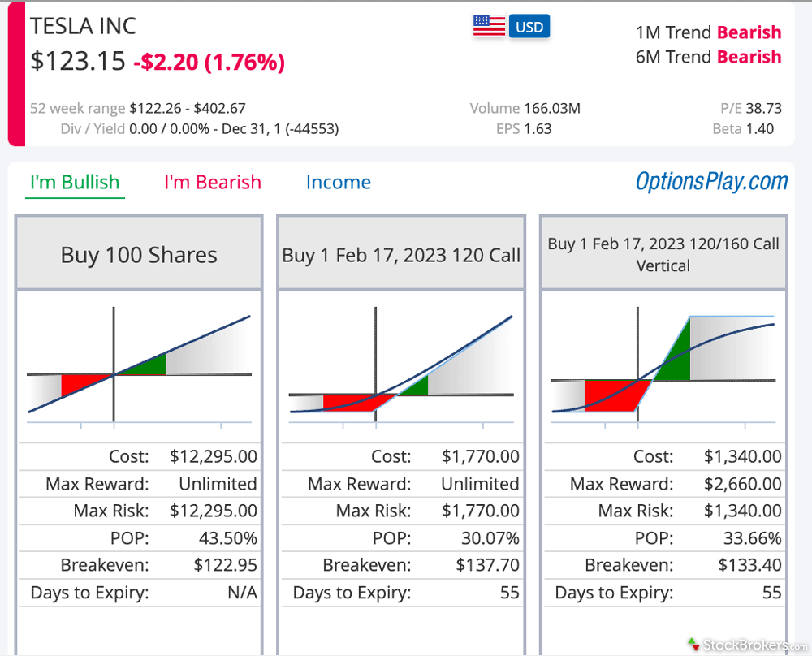This screenshot has width=812, height=656.
Task: Select the Income tab
Action: pyautogui.click(x=339, y=183)
